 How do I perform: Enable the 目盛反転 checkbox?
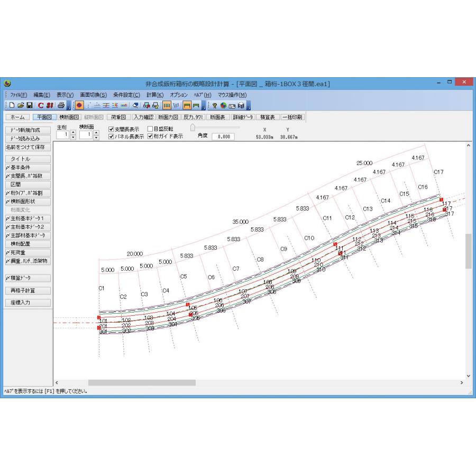(x=150, y=129)
